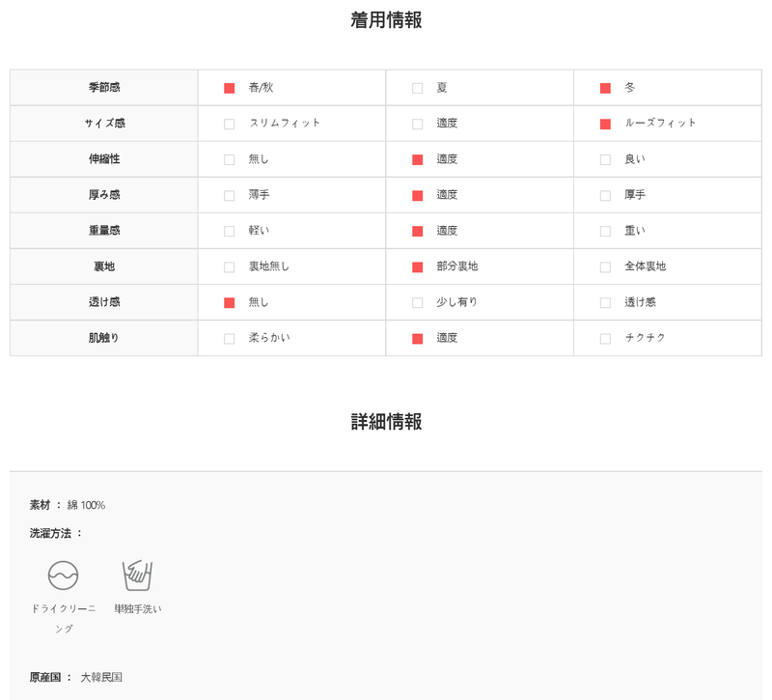Click the 着用情報 heading
The width and height of the screenshot is (772, 700).
386,20
